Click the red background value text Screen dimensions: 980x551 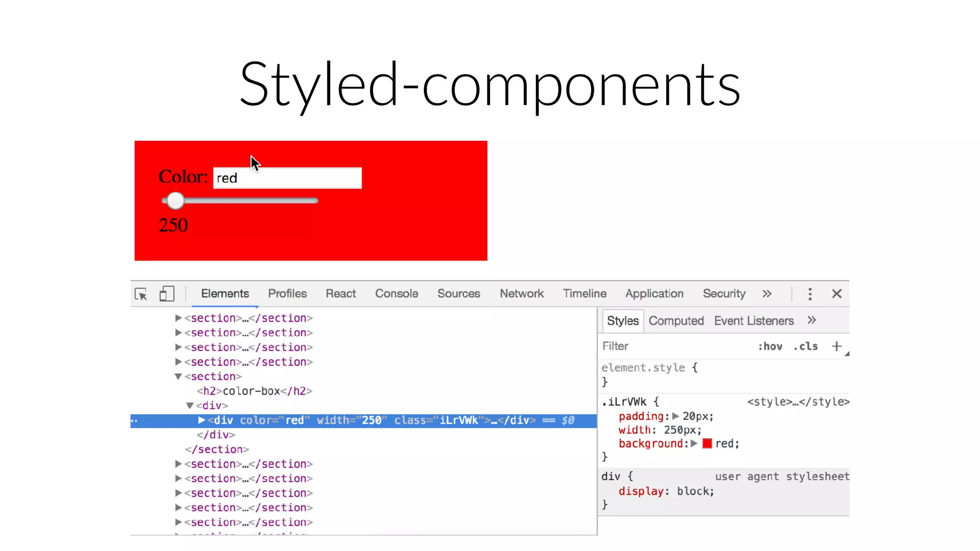pyautogui.click(x=724, y=444)
